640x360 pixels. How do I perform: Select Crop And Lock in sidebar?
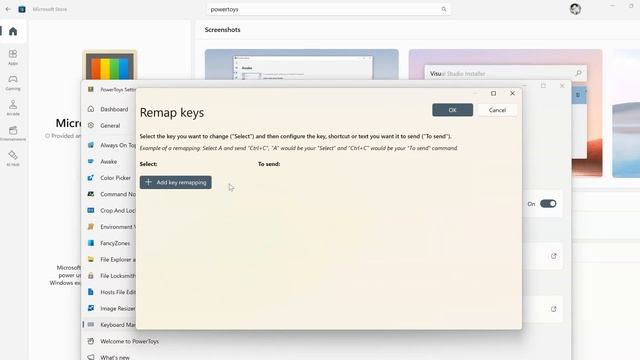118,211
